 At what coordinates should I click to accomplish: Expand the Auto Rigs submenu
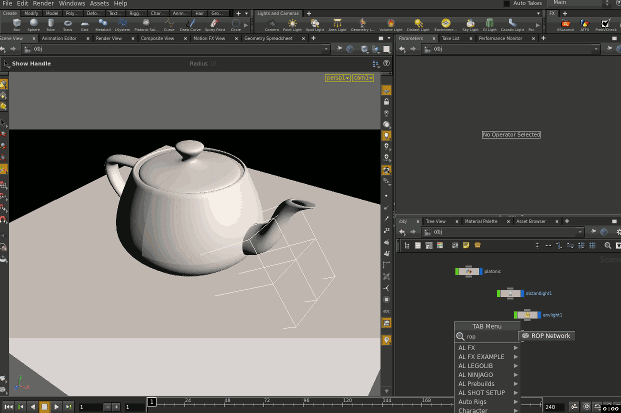(487, 402)
